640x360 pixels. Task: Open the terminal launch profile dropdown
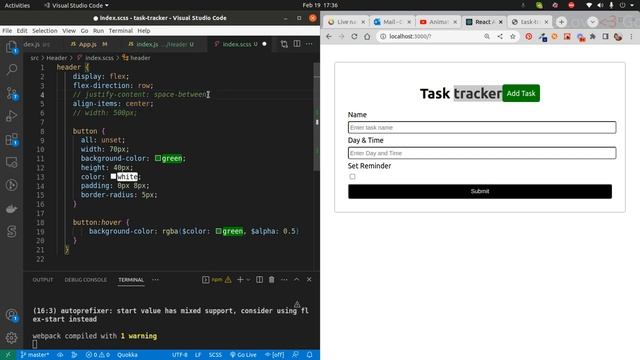click(x=248, y=280)
